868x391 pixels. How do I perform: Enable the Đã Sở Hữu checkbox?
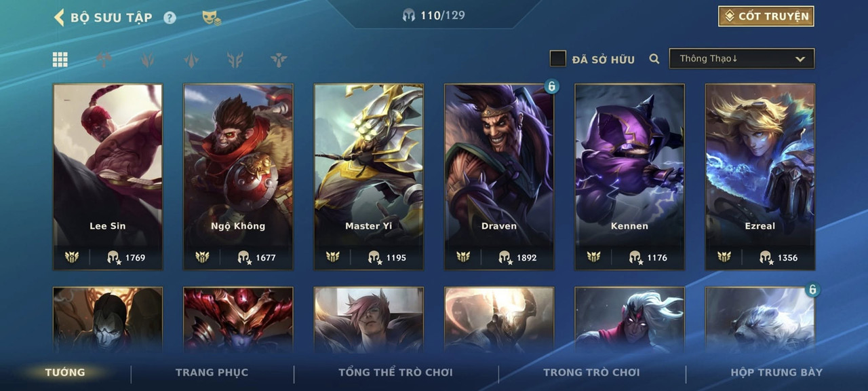pyautogui.click(x=558, y=59)
